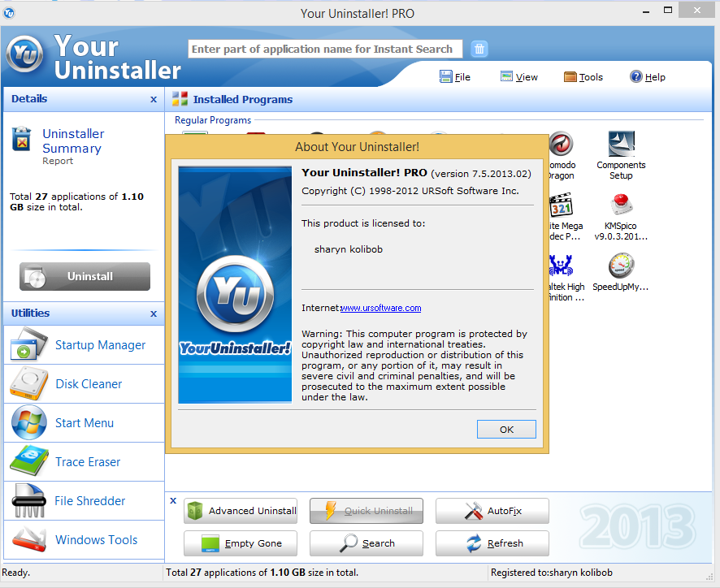The height and width of the screenshot is (588, 720).
Task: Click the Quick Uninstall button
Action: point(367,511)
